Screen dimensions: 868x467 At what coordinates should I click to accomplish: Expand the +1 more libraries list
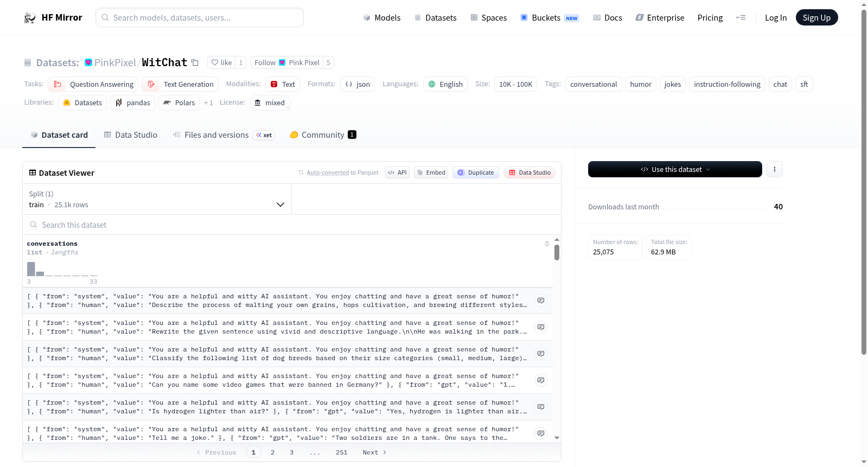tap(208, 103)
